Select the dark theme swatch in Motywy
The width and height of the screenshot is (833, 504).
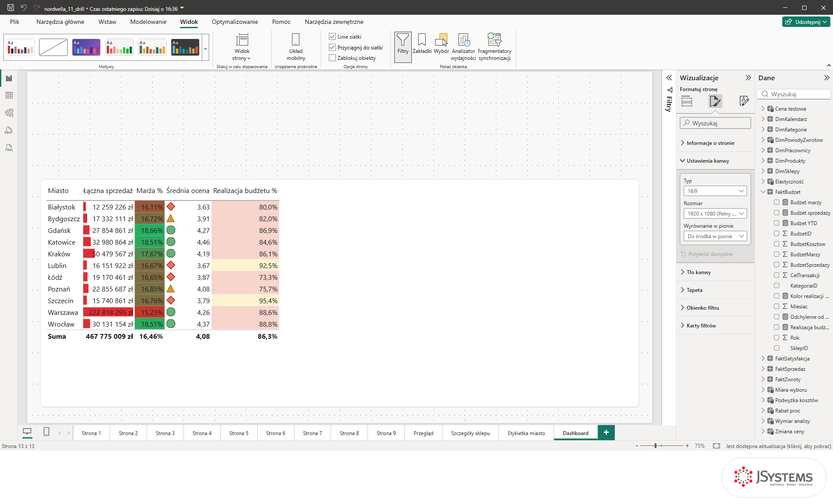(x=185, y=47)
